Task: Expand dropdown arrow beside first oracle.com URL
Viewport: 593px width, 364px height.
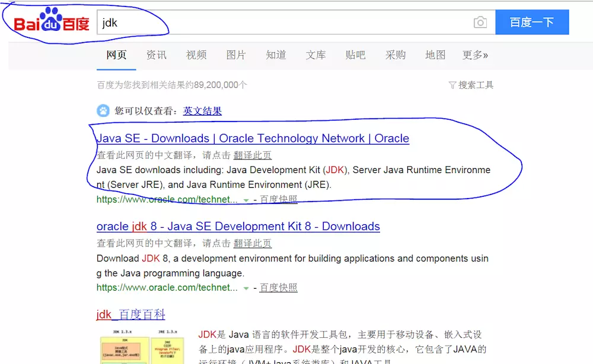Action: [x=246, y=200]
